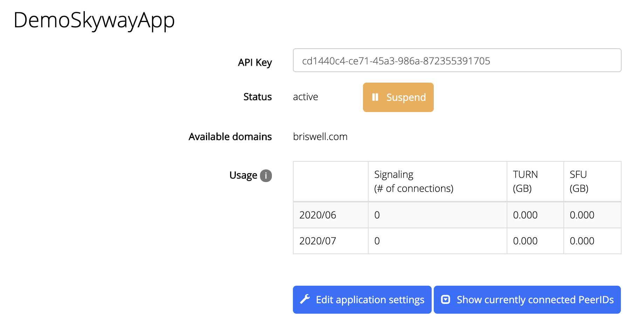Select the 2020/06 TURN usage value

pos(525,215)
